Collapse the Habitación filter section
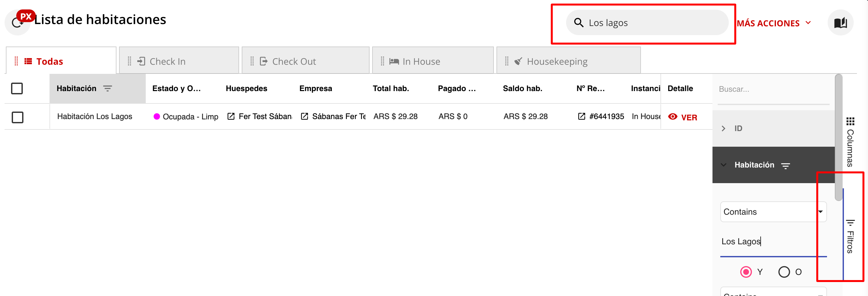This screenshot has height=296, width=868. [x=723, y=165]
